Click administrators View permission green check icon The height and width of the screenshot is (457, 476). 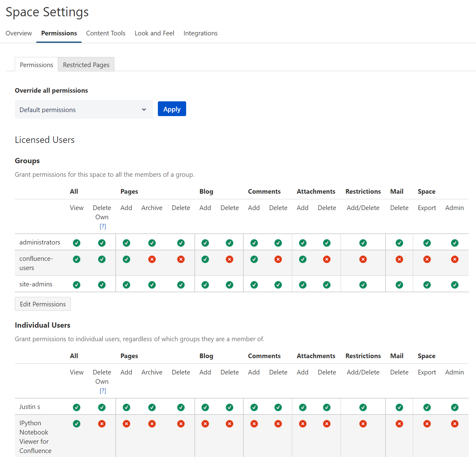click(x=77, y=243)
